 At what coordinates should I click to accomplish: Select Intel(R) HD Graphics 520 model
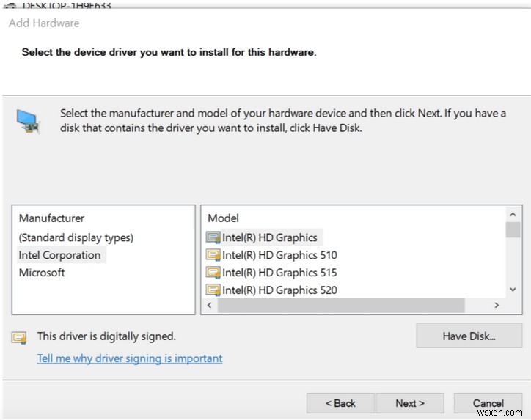(279, 290)
